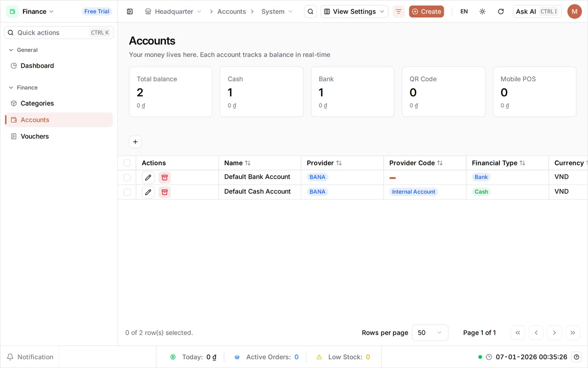The height and width of the screenshot is (368, 588).
Task: Open Categories in the sidebar
Action: tap(59, 103)
